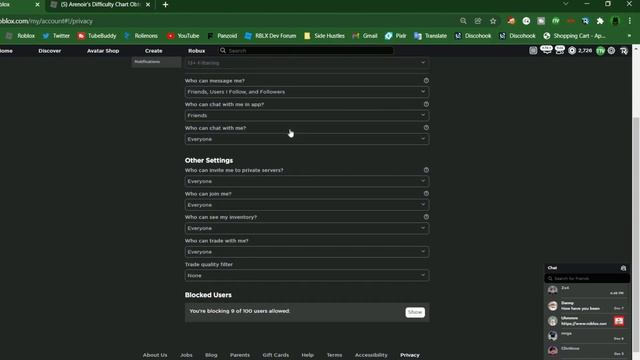Open the Jobs footer link
The height and width of the screenshot is (360, 640).
tap(186, 355)
